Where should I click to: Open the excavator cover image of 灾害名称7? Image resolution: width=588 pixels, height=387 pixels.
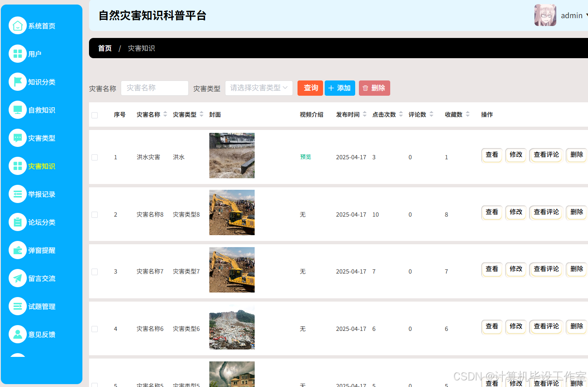click(232, 270)
